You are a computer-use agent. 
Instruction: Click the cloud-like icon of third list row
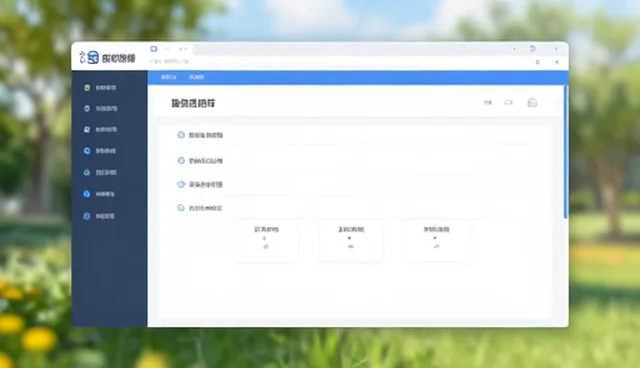click(181, 184)
